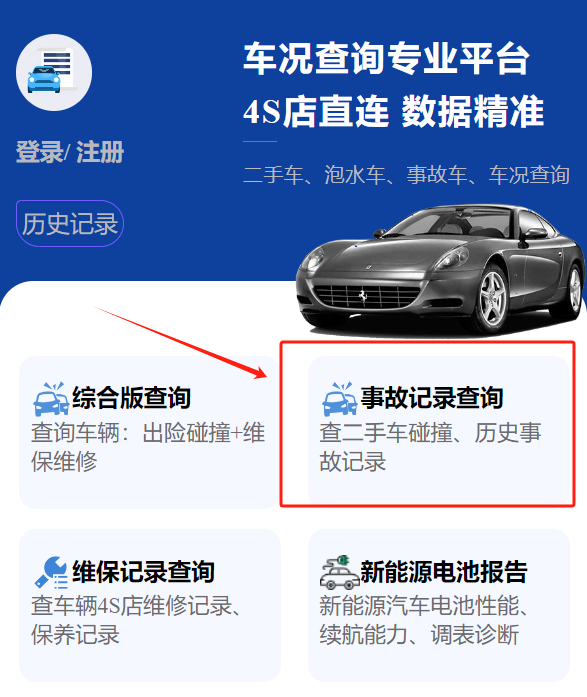
Task: Click subtitle 二手车、泡水车、事故车、车况查询
Action: 406,175
